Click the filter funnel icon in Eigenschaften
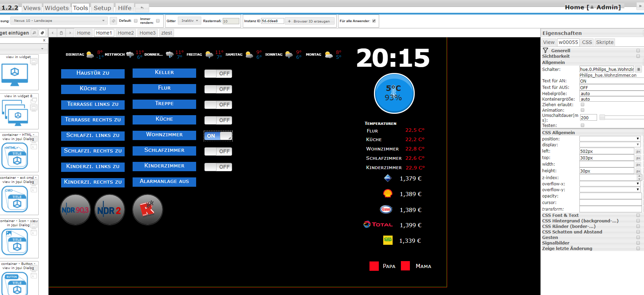The image size is (644, 295). [546, 50]
